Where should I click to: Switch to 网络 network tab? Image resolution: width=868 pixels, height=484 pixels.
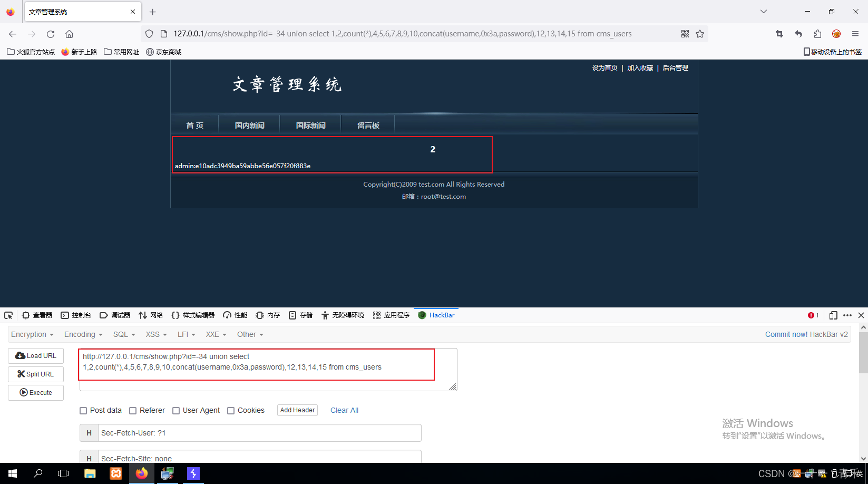click(151, 315)
